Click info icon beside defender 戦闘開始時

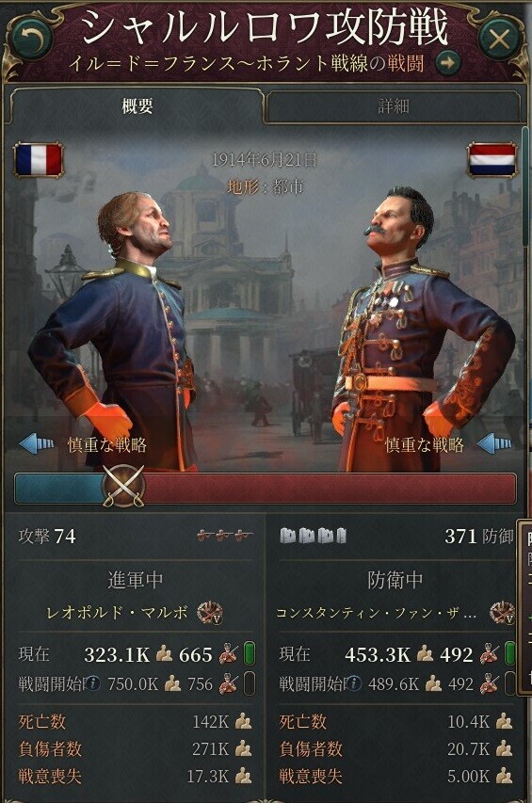pyautogui.click(x=353, y=683)
